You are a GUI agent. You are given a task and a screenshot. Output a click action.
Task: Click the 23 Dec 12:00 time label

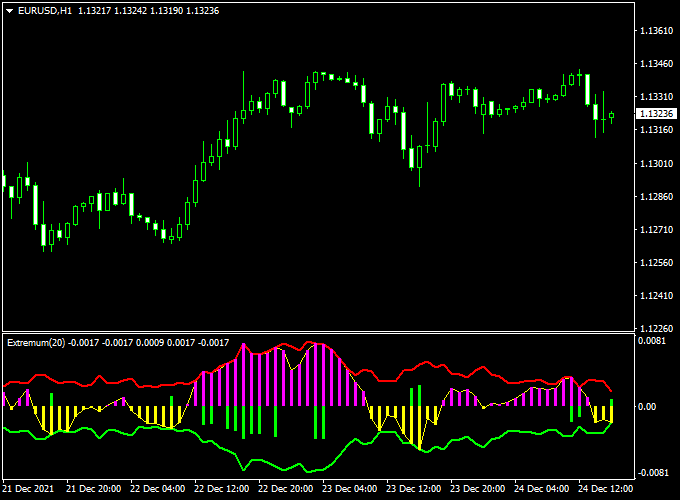pos(414,489)
